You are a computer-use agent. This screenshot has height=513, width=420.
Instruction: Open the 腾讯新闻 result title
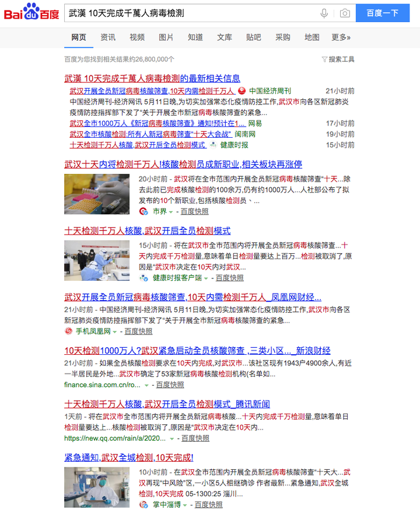coord(167,404)
